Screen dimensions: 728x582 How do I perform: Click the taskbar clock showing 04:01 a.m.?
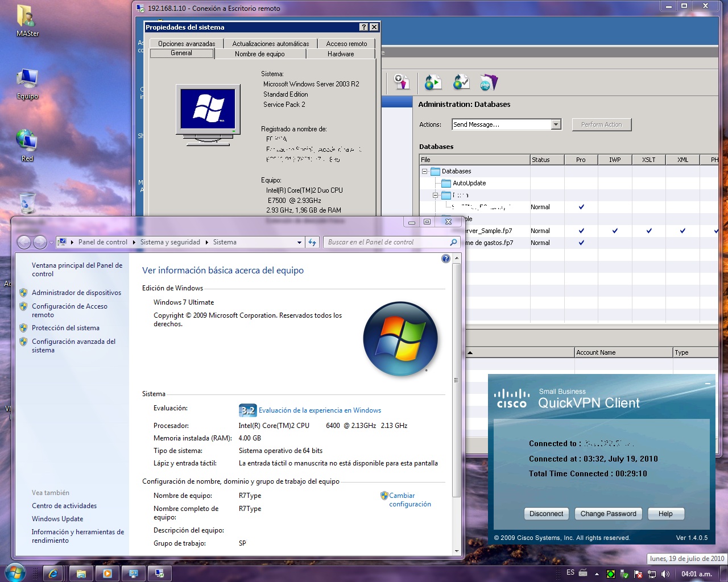tap(697, 574)
